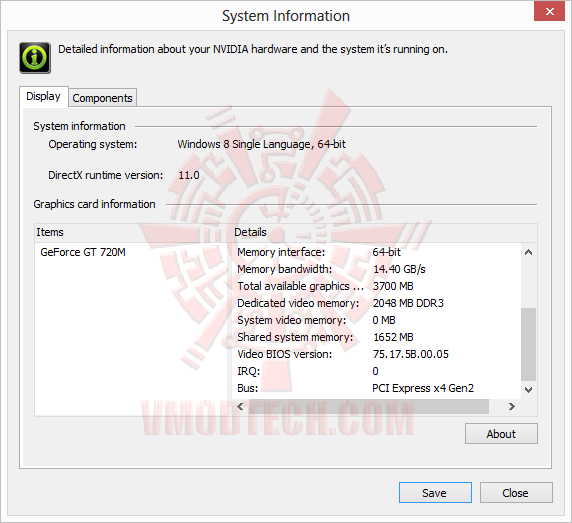Screen dimensions: 572x523
Task: Click the value 14.40 GB/s
Action: point(399,269)
